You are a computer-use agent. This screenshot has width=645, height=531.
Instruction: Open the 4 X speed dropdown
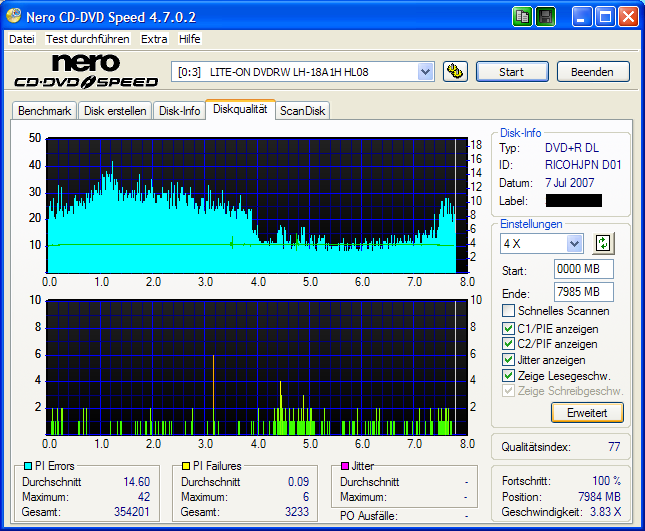(x=574, y=244)
